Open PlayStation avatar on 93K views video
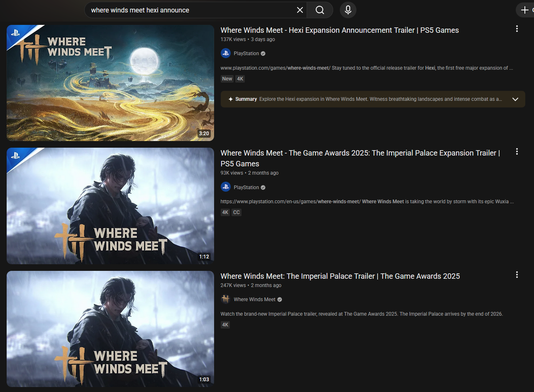The height and width of the screenshot is (392, 534). (x=226, y=187)
